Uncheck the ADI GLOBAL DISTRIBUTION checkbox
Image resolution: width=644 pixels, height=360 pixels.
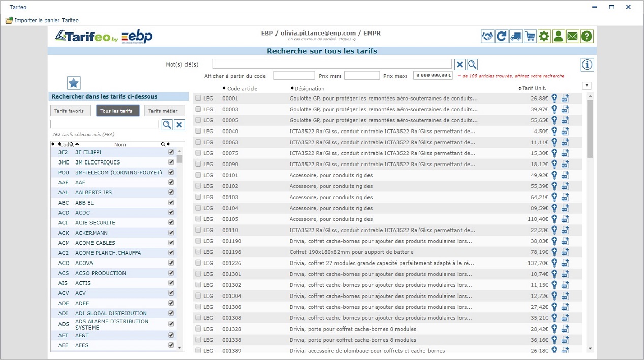(171, 313)
